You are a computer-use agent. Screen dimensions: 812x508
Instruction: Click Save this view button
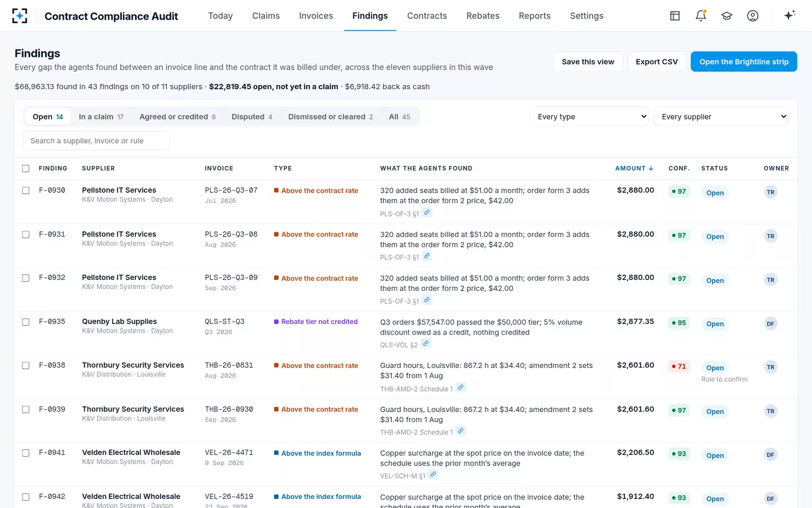(588, 62)
